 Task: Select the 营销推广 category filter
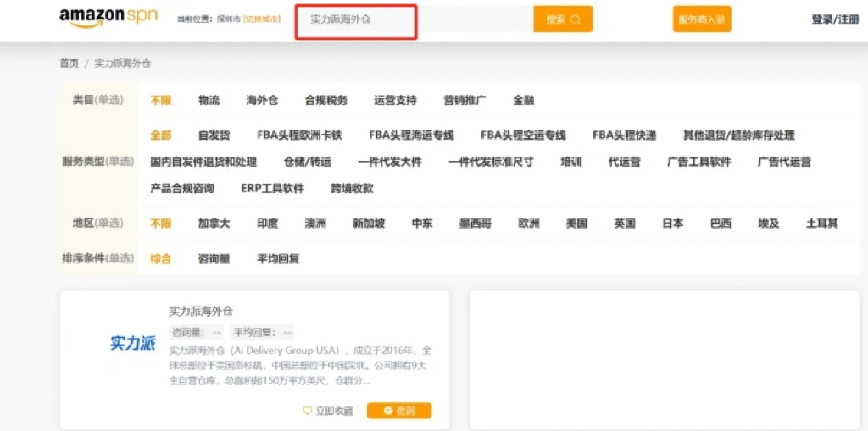(465, 100)
